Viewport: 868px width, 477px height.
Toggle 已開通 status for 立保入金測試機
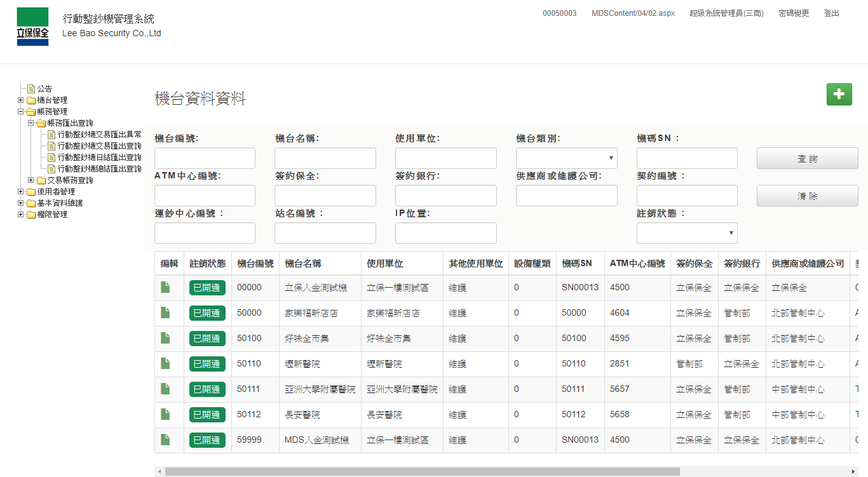point(207,288)
